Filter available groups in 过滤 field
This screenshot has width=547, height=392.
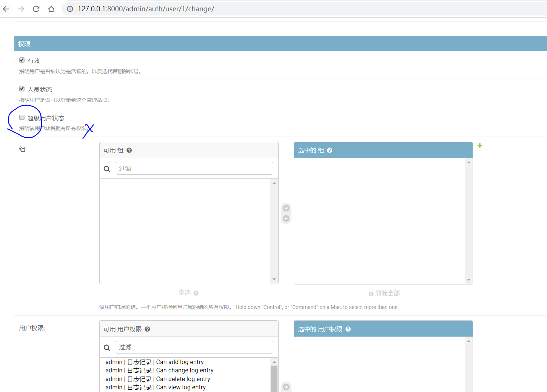tap(194, 168)
